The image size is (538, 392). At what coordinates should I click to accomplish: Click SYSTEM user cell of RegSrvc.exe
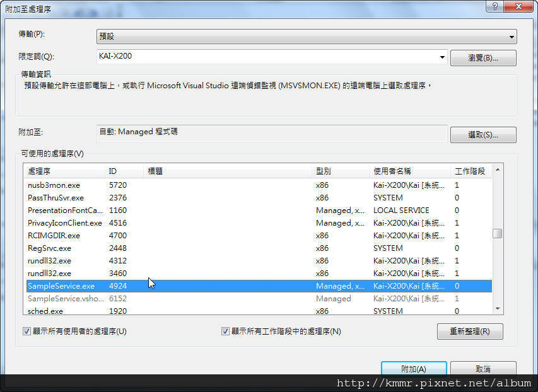[x=388, y=248]
